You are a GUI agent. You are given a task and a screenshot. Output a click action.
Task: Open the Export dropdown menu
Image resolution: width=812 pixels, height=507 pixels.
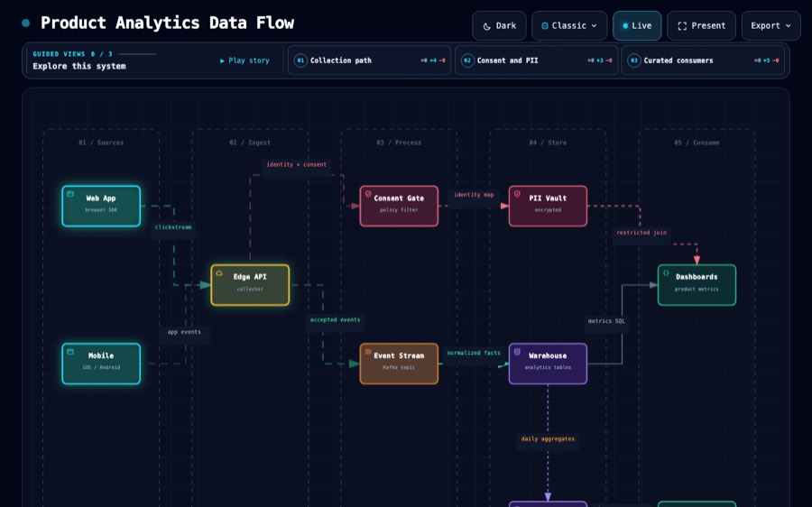point(770,26)
